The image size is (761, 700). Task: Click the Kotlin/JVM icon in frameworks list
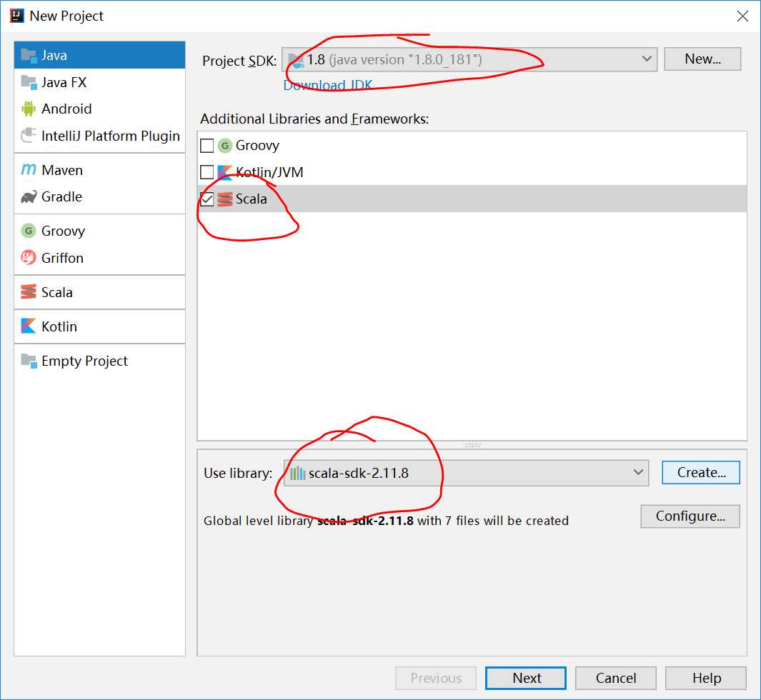point(224,172)
